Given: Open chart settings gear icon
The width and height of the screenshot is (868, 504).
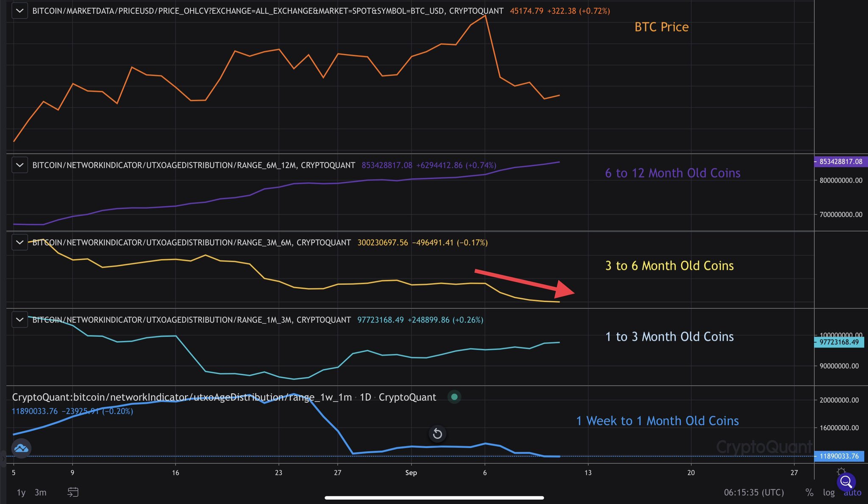Looking at the screenshot, I should 841,472.
